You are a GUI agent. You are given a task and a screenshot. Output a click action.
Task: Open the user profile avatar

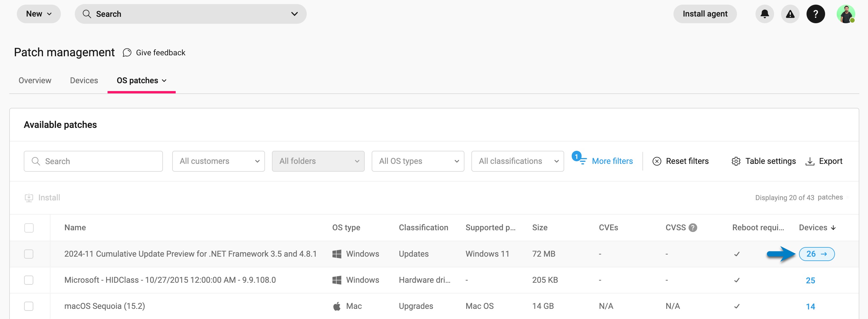(845, 14)
